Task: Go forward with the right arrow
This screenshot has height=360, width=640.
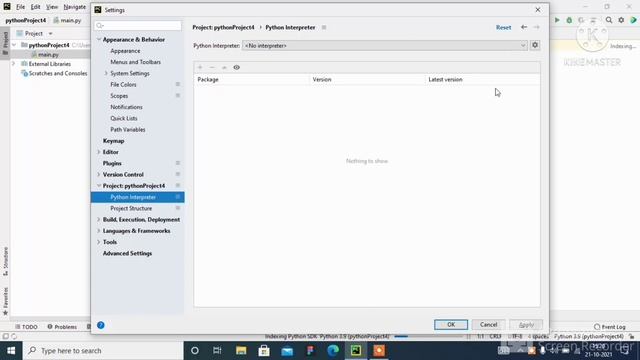Action: [536, 27]
